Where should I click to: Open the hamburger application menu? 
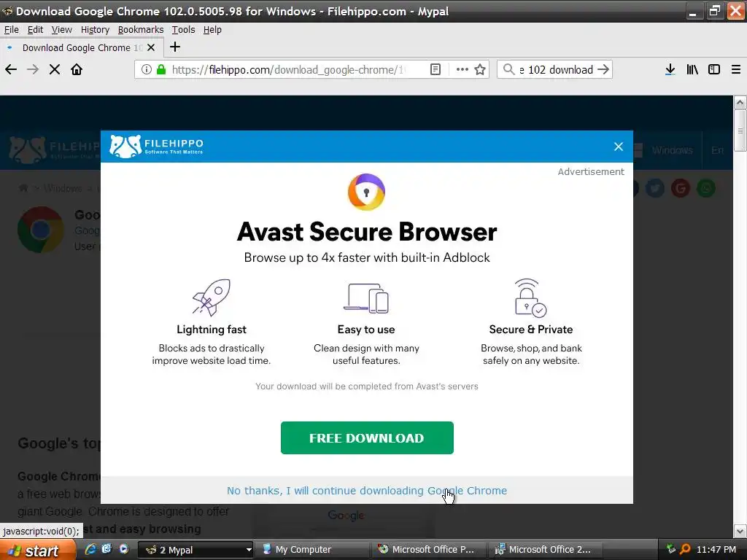736,69
